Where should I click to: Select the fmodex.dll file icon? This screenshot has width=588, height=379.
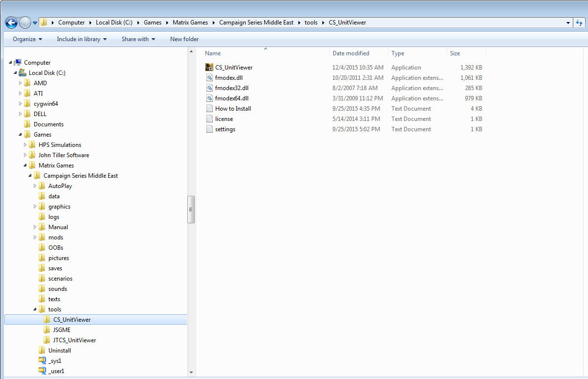click(x=209, y=78)
